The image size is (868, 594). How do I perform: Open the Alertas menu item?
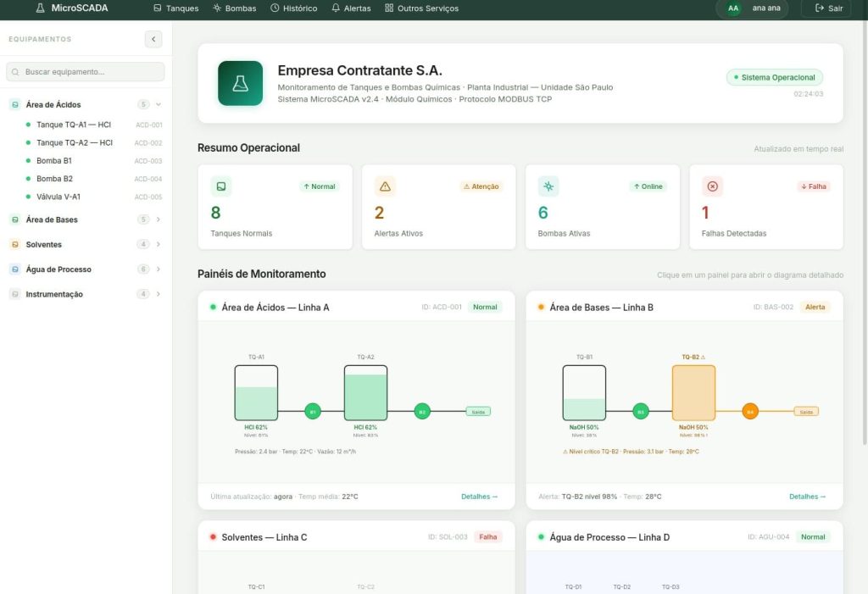tap(352, 8)
